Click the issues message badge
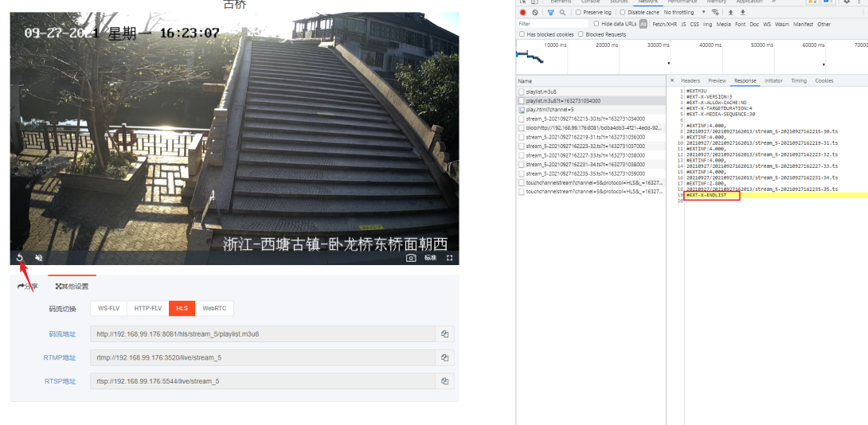This screenshot has height=425, width=868. pos(827,2)
